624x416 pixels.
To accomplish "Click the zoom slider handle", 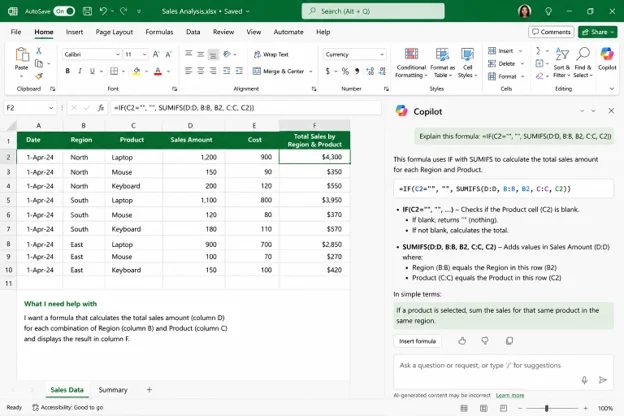I will coord(546,408).
